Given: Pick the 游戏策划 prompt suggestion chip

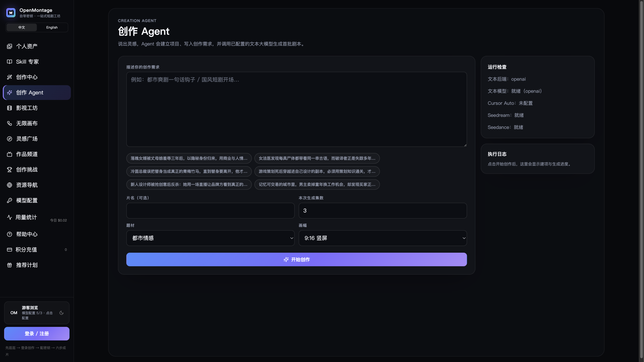Looking at the screenshot, I should click(x=317, y=171).
